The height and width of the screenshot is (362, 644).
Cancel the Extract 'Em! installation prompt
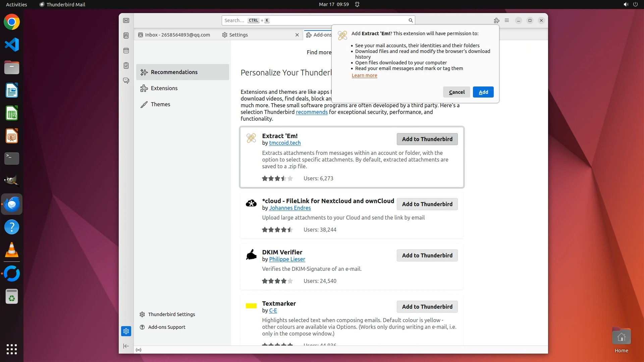coord(457,92)
